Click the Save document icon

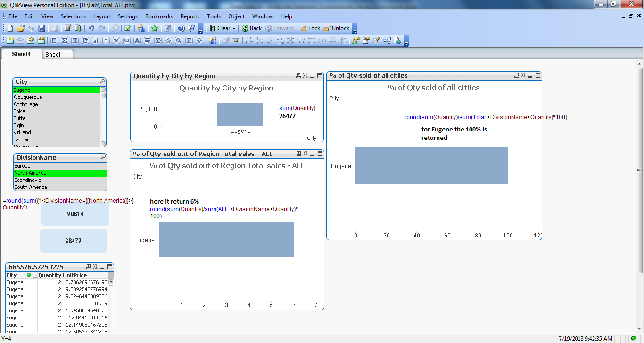pos(41,28)
